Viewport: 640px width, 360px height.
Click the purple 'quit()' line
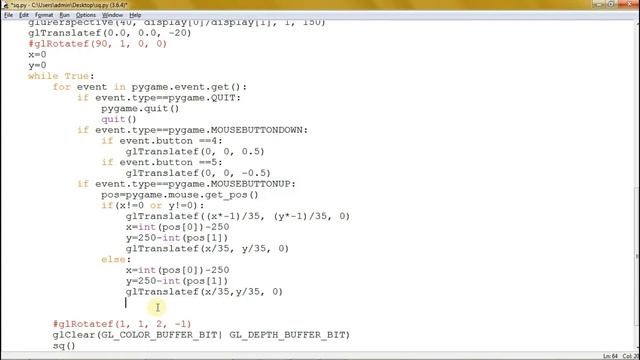click(x=119, y=120)
